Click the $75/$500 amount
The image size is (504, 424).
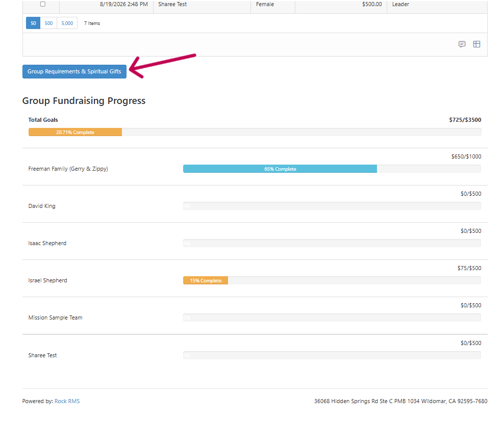pos(470,268)
